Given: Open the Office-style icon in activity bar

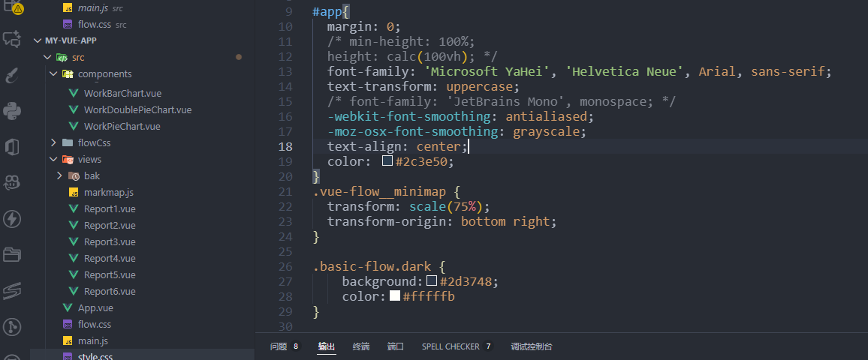Looking at the screenshot, I should coord(12,147).
